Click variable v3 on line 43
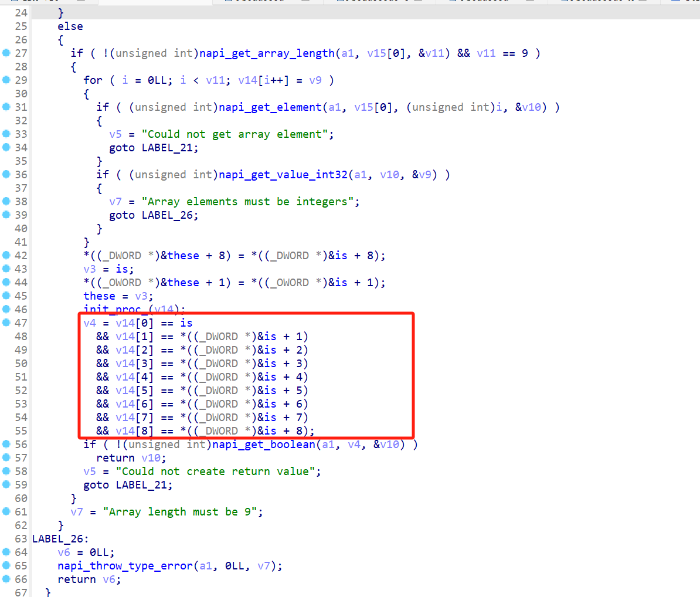700x597 pixels. (x=90, y=269)
